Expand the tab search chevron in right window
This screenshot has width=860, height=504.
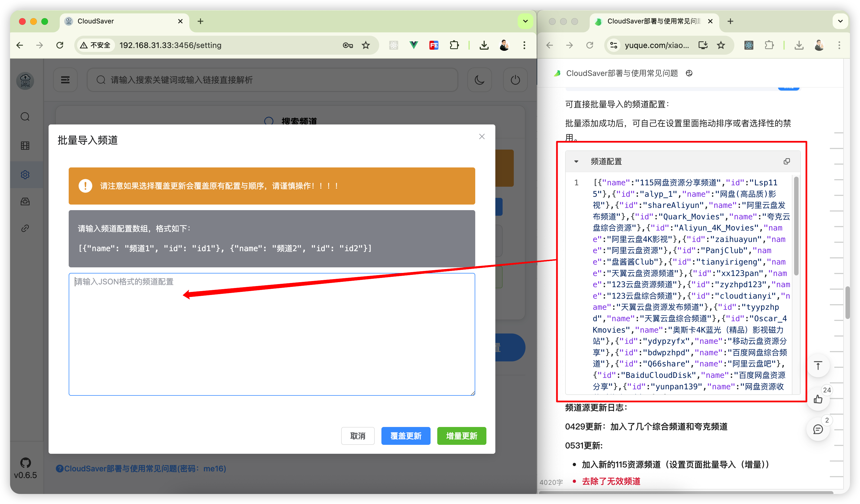click(840, 21)
